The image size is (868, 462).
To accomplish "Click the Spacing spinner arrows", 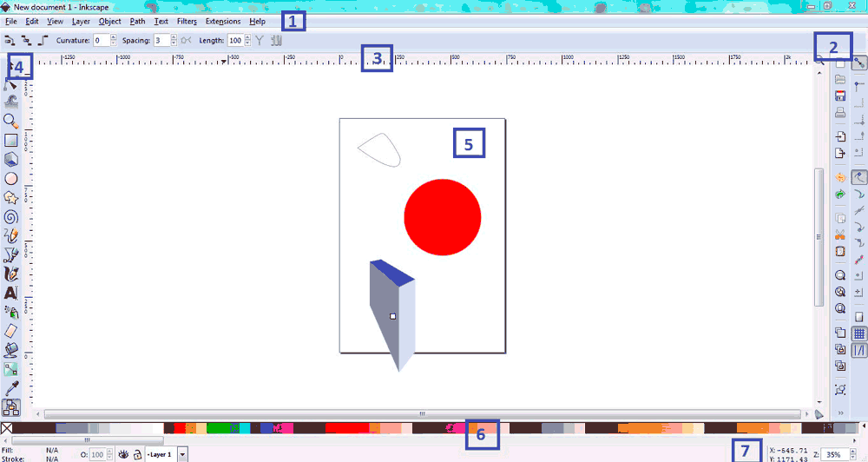I will click(174, 40).
